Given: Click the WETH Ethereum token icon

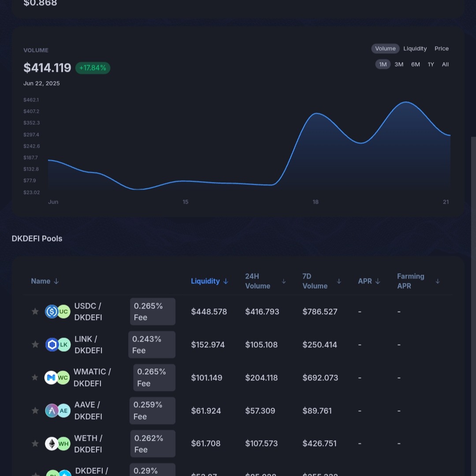Looking at the screenshot, I should click(x=52, y=443).
